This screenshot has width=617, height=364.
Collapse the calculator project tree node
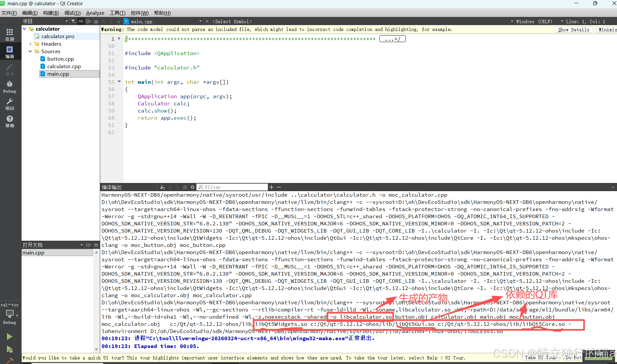[x=24, y=29]
